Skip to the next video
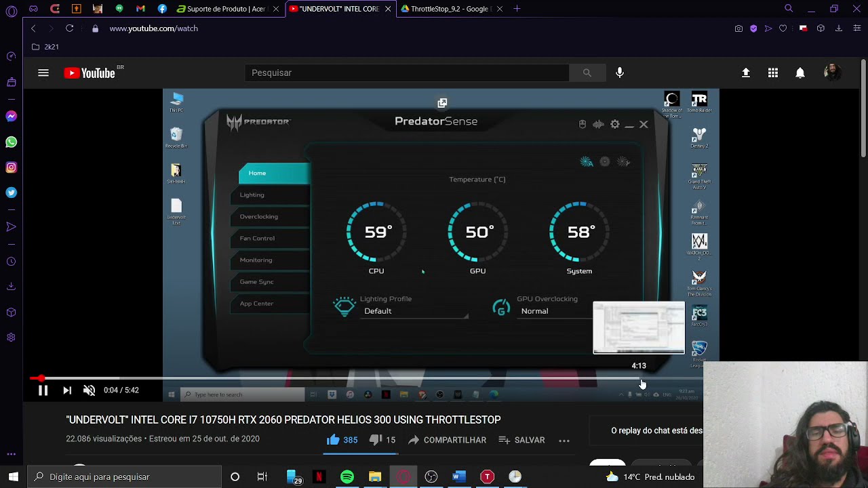 67,390
